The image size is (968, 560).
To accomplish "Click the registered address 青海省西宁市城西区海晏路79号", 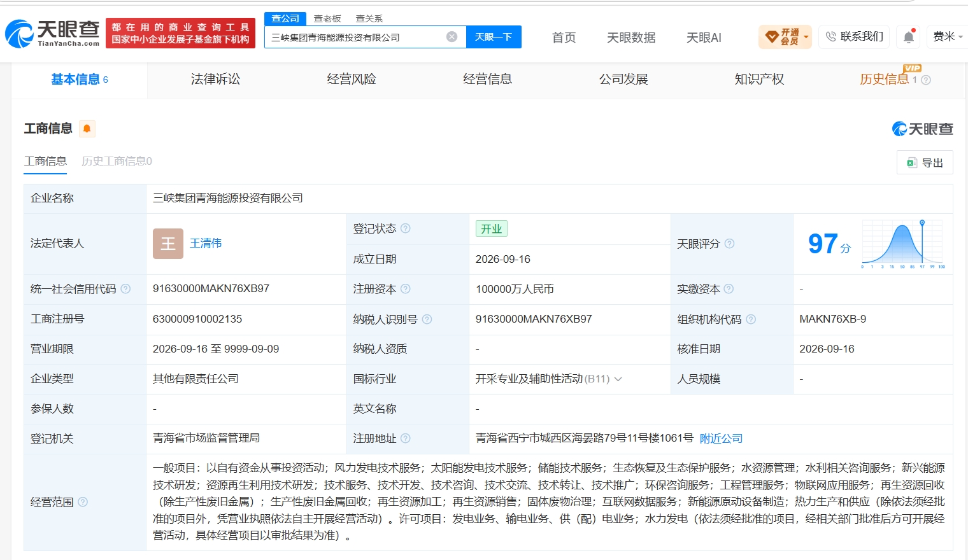I will pos(585,438).
